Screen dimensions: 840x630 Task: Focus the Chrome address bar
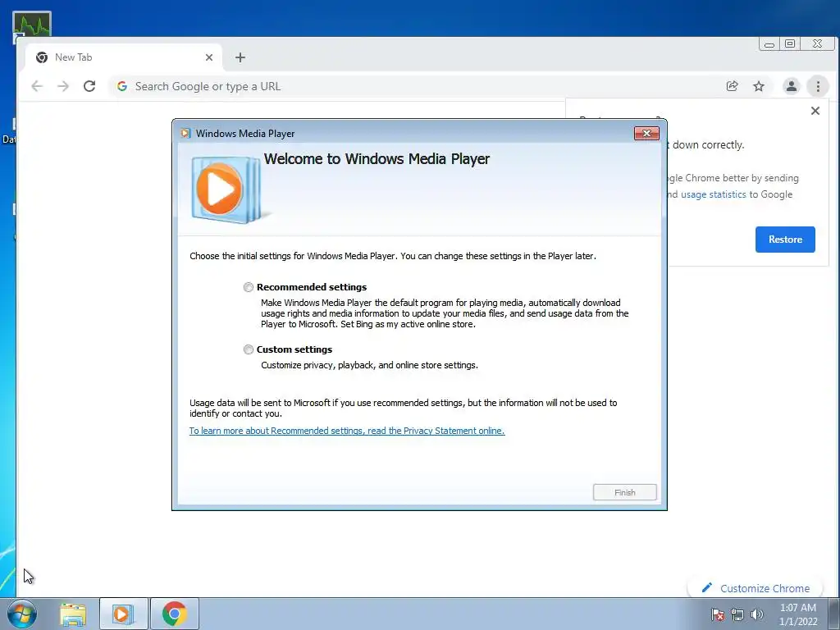(418, 86)
